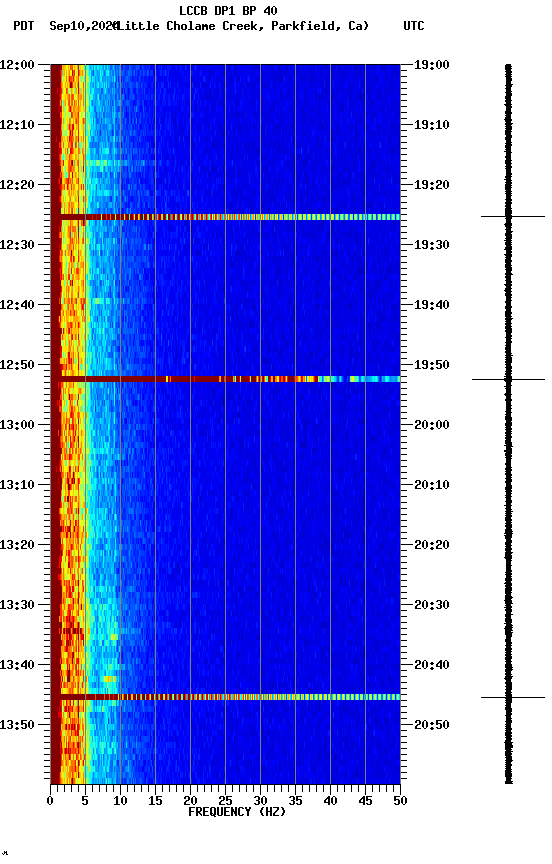Click the '19:00' UTC time label

click(x=432, y=65)
